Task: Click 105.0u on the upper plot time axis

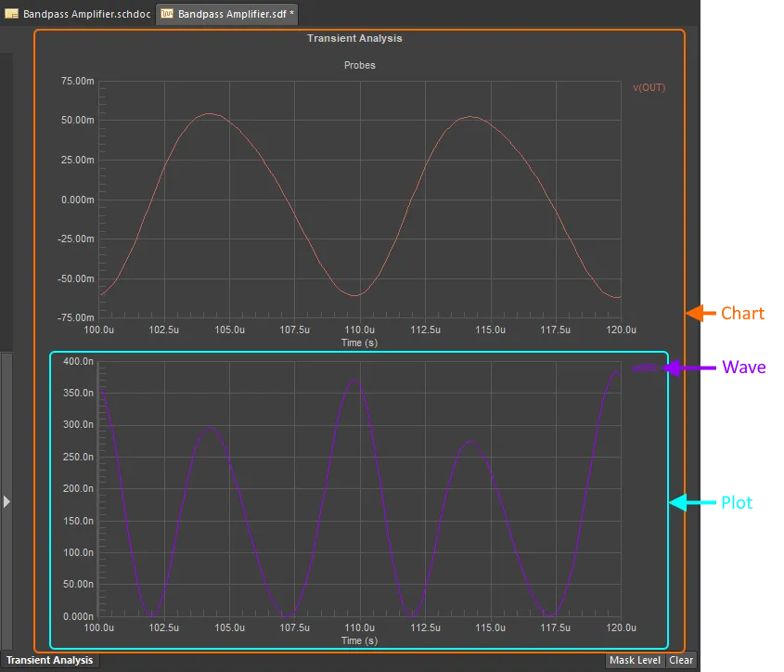Action: tap(229, 330)
